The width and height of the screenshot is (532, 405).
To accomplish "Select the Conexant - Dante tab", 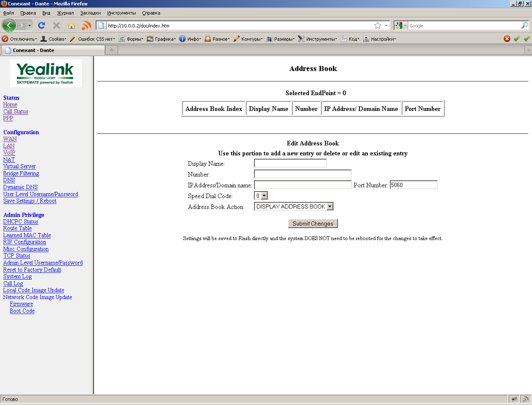I will 53,50.
